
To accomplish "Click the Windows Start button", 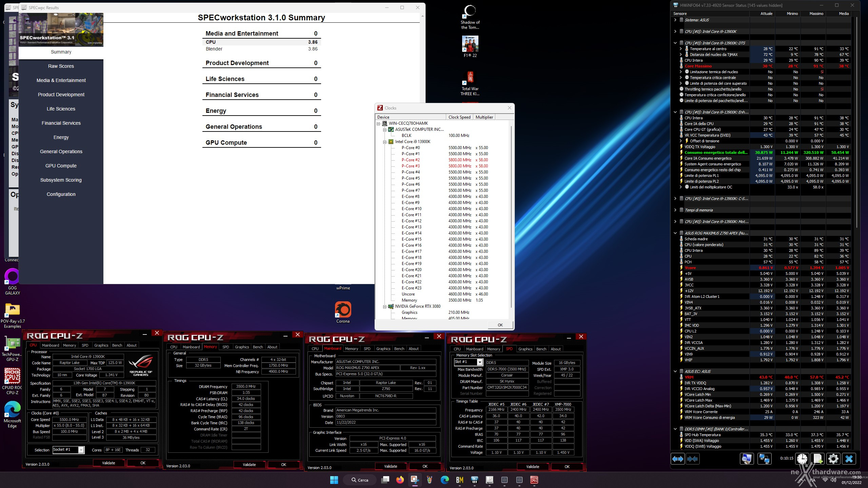I will 334,480.
